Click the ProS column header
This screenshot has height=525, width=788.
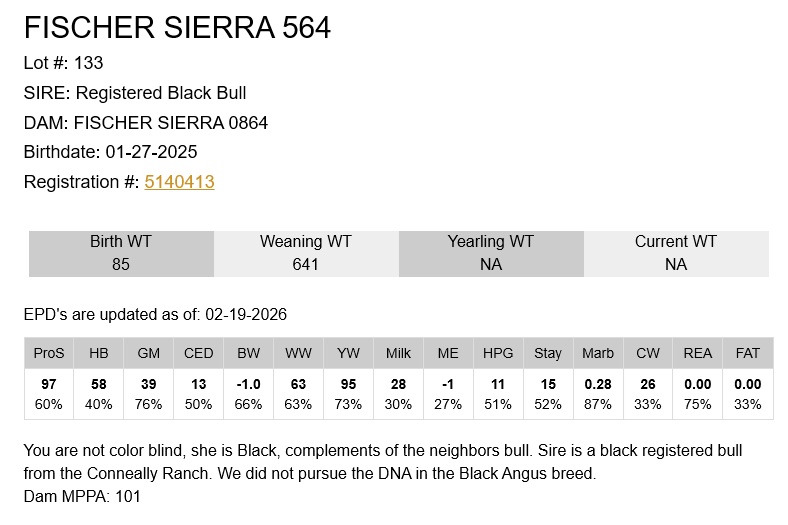[x=48, y=353]
